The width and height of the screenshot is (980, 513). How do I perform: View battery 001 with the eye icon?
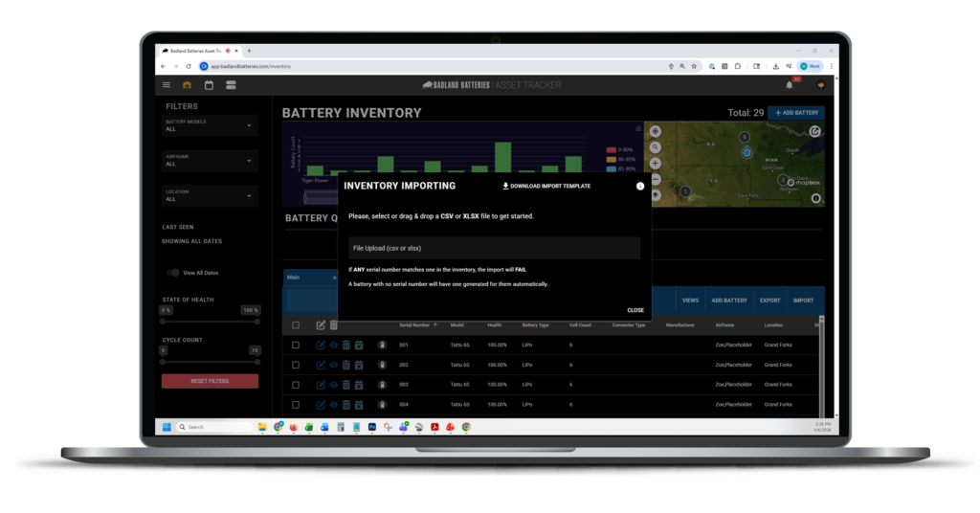point(334,345)
